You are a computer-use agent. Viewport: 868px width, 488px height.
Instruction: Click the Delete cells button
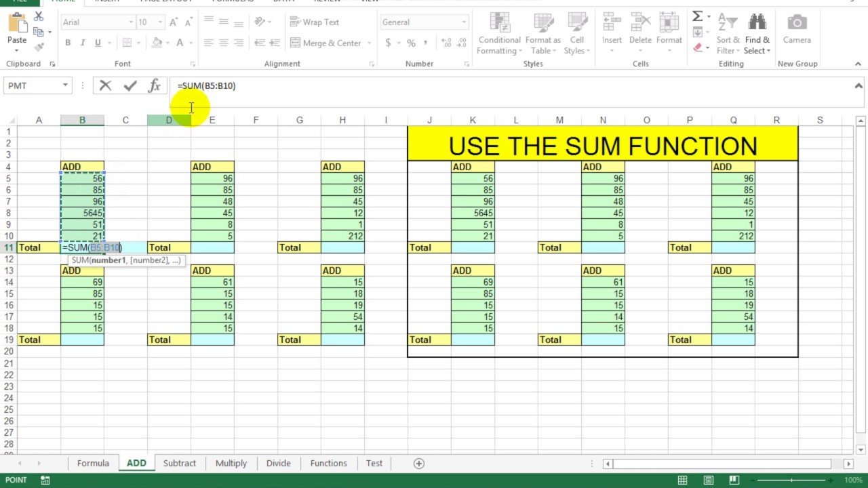(640, 34)
